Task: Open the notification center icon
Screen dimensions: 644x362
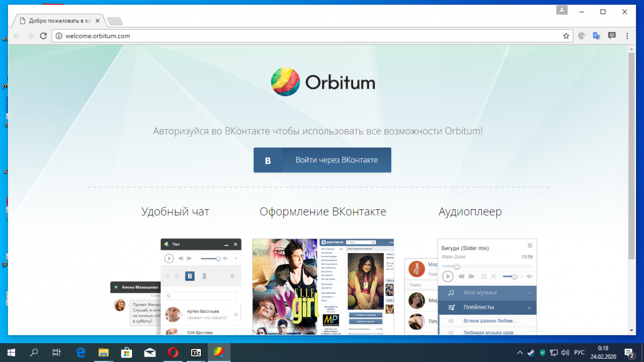Action: tap(629, 353)
